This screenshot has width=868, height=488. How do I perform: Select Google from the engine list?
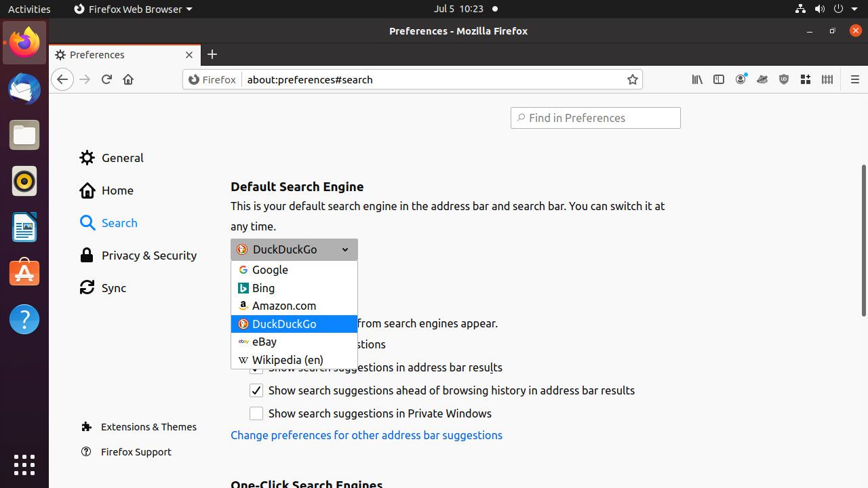(x=294, y=270)
